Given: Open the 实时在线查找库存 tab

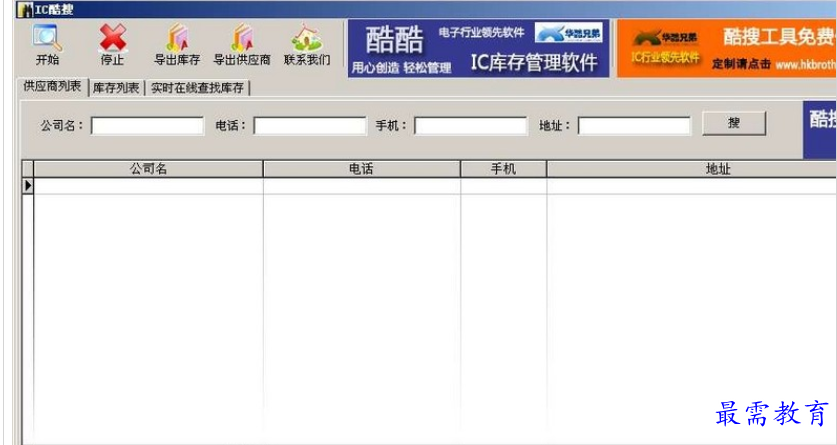Looking at the screenshot, I should 197,88.
